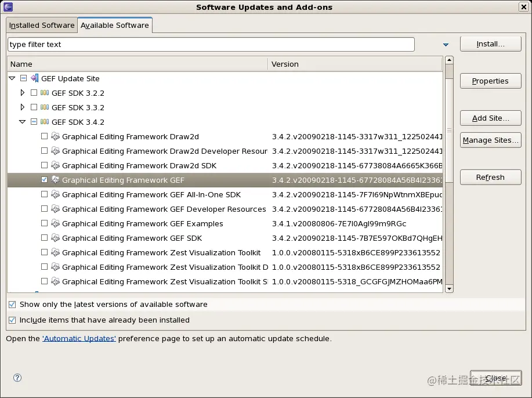Click the Eclipse icon in title bar
Image resolution: width=532 pixels, height=398 pixels.
[x=8, y=7]
